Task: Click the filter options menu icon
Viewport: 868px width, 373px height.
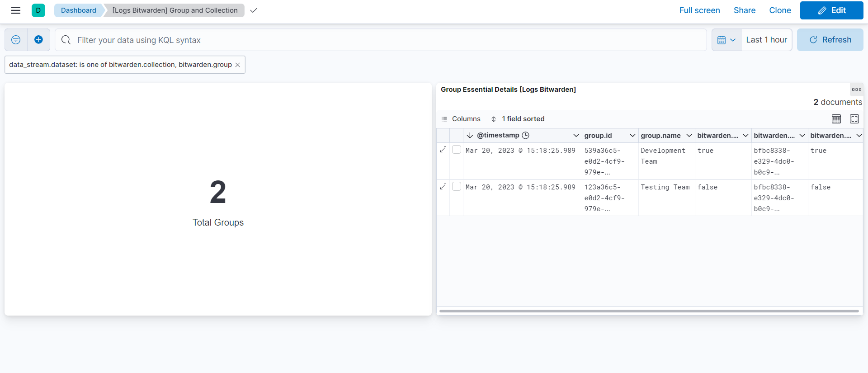Action: [16, 40]
